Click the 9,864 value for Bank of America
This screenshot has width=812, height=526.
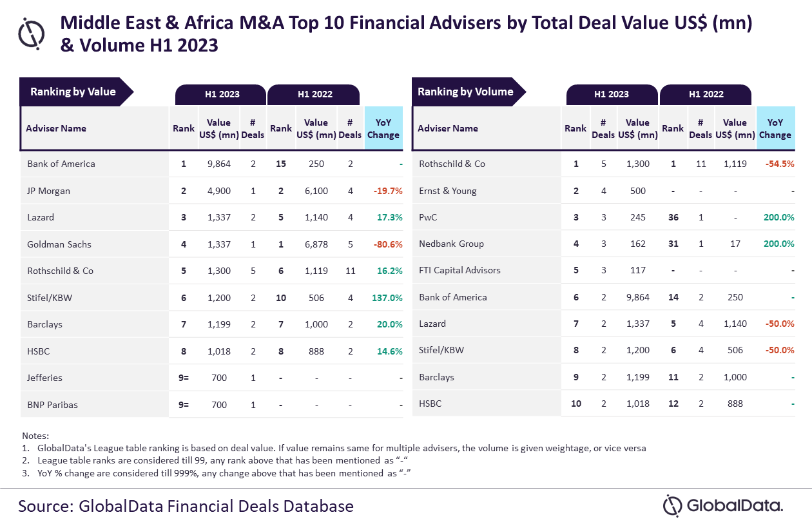tap(218, 164)
